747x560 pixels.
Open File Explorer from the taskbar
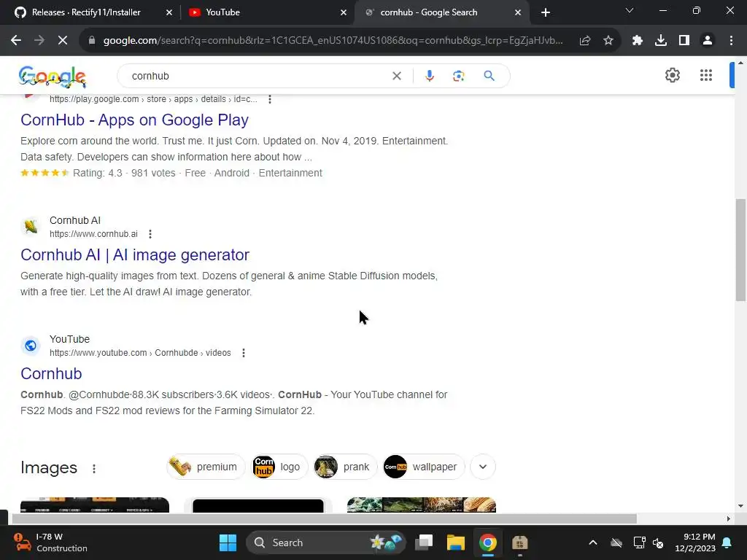(x=455, y=542)
